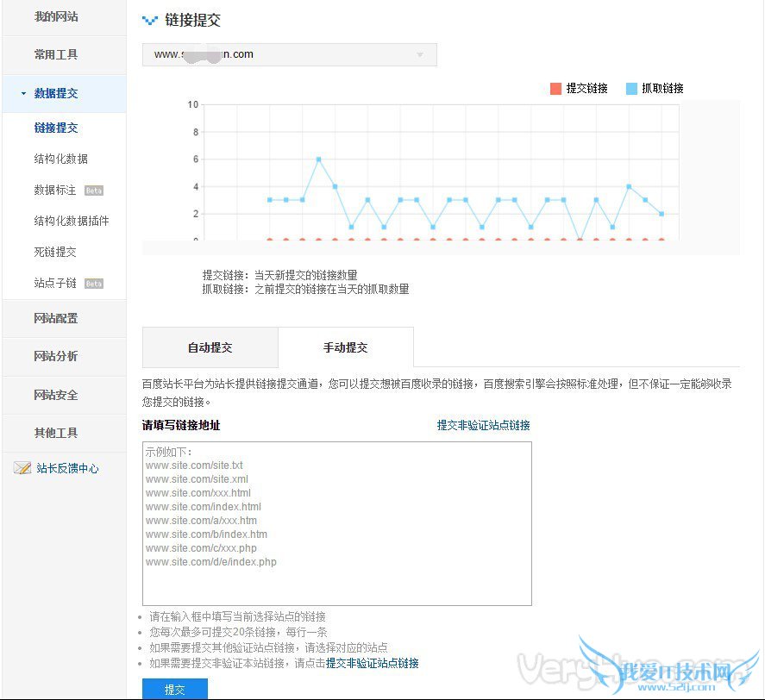Open 数据标注 sidebar item
Image resolution: width=765 pixels, height=700 pixels.
click(x=55, y=190)
